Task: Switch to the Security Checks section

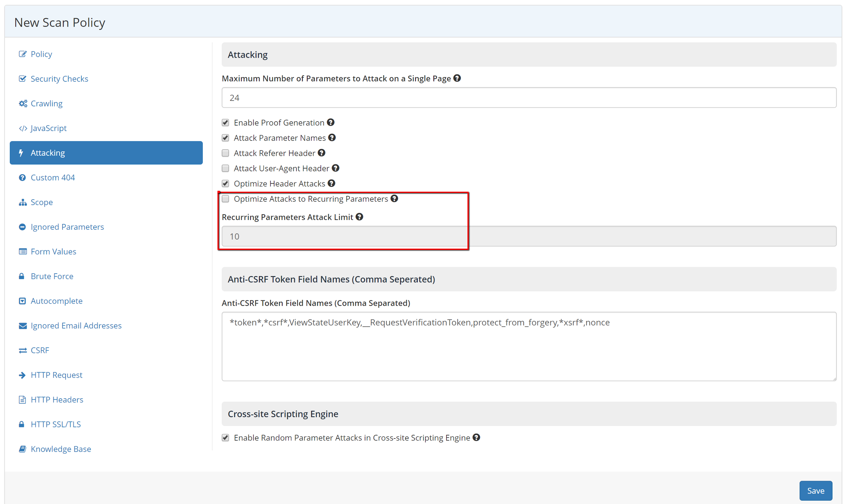Action: 59,78
